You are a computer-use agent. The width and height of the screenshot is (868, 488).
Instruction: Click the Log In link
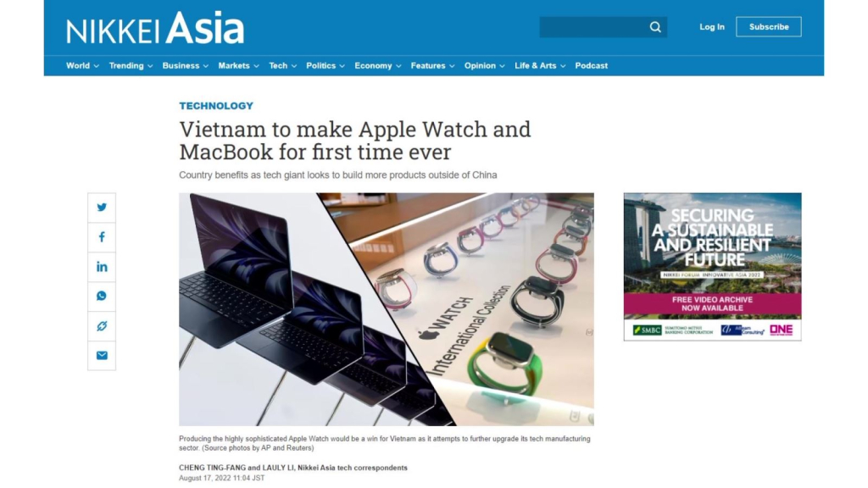pos(712,26)
